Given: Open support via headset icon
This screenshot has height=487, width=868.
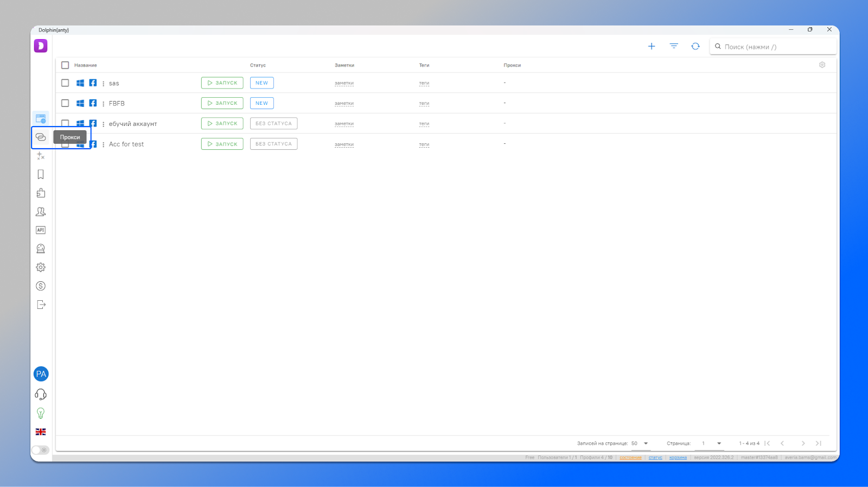Looking at the screenshot, I should (x=41, y=394).
